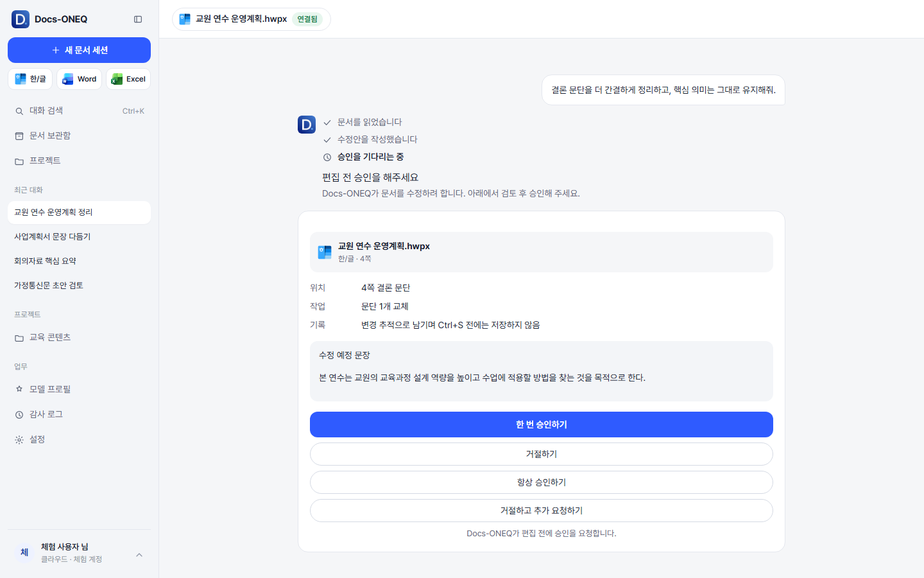Open 대화 검색 search field
The width and height of the screenshot is (924, 578).
coord(79,110)
